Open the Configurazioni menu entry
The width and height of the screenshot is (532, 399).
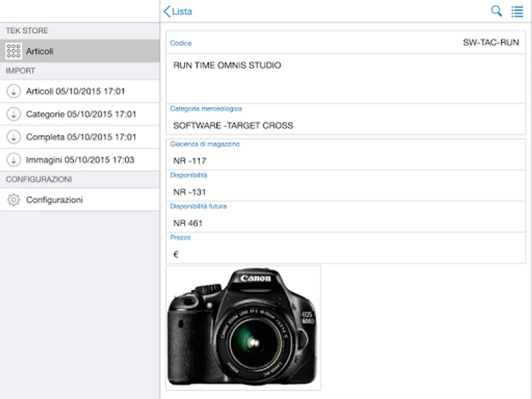pos(80,199)
